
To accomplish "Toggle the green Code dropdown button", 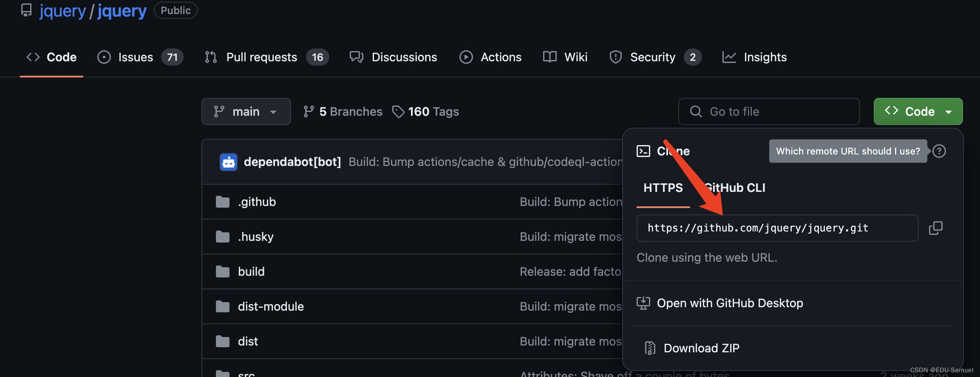I will coord(918,111).
